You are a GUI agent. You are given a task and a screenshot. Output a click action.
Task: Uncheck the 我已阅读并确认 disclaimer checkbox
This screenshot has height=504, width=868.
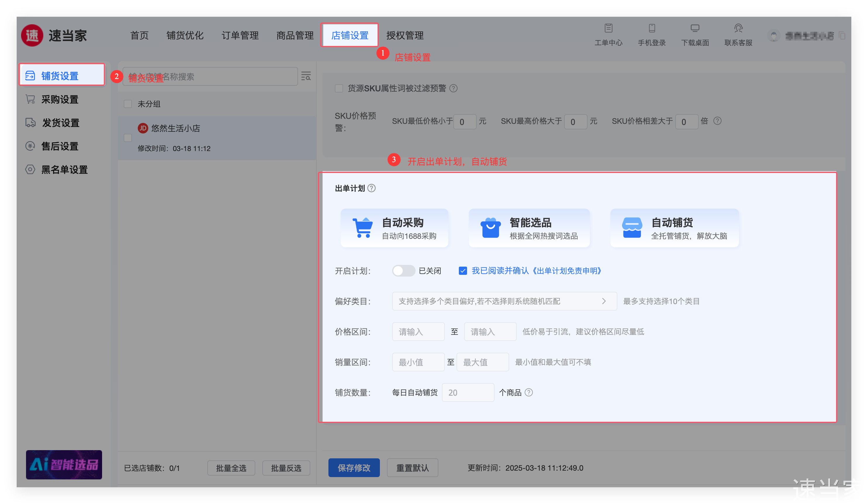463,271
